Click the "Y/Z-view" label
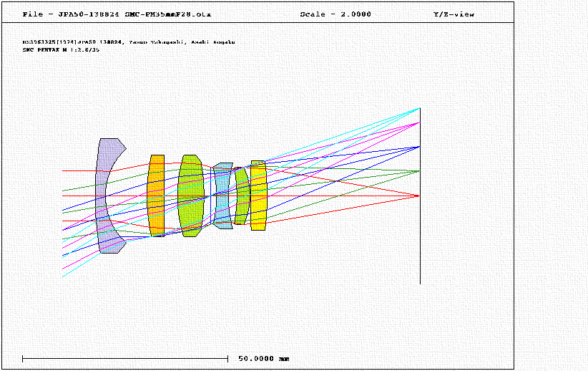 click(x=454, y=14)
